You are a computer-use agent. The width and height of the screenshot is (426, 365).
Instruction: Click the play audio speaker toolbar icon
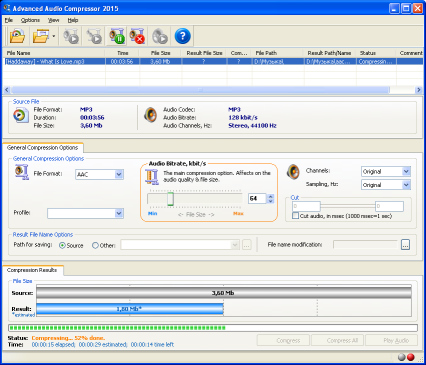point(160,36)
